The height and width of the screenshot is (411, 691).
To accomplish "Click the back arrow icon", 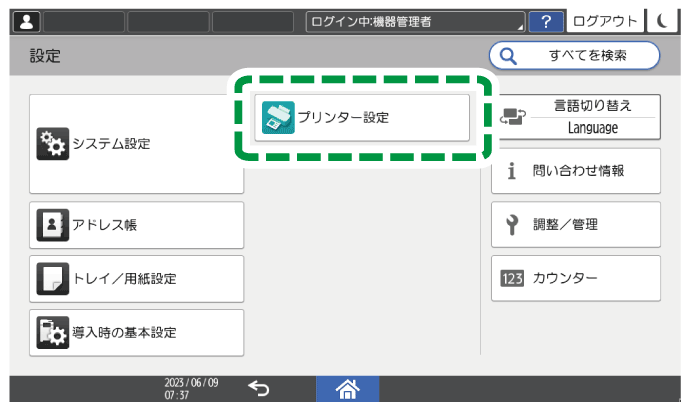I will 259,389.
